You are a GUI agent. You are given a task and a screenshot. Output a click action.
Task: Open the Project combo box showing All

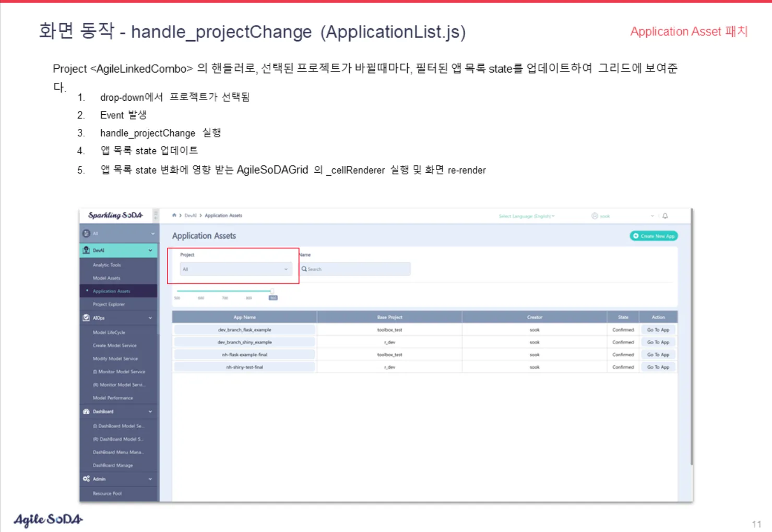[235, 269]
